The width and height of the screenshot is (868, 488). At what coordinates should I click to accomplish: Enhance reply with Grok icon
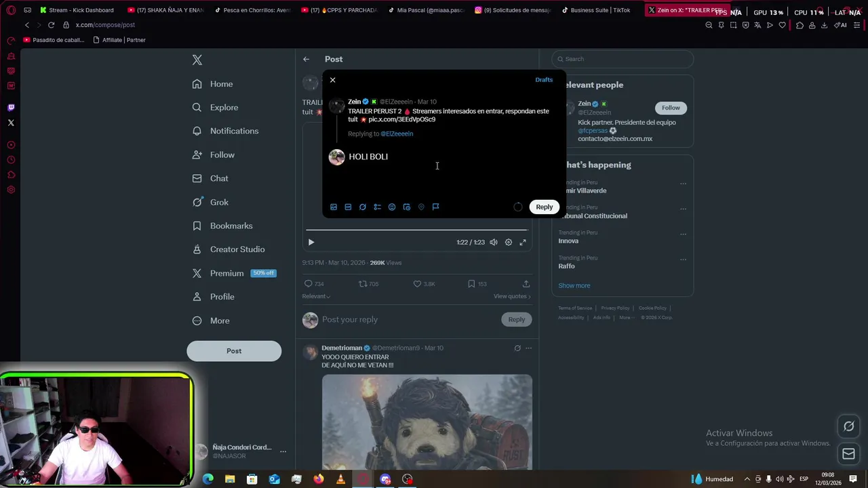(x=363, y=207)
